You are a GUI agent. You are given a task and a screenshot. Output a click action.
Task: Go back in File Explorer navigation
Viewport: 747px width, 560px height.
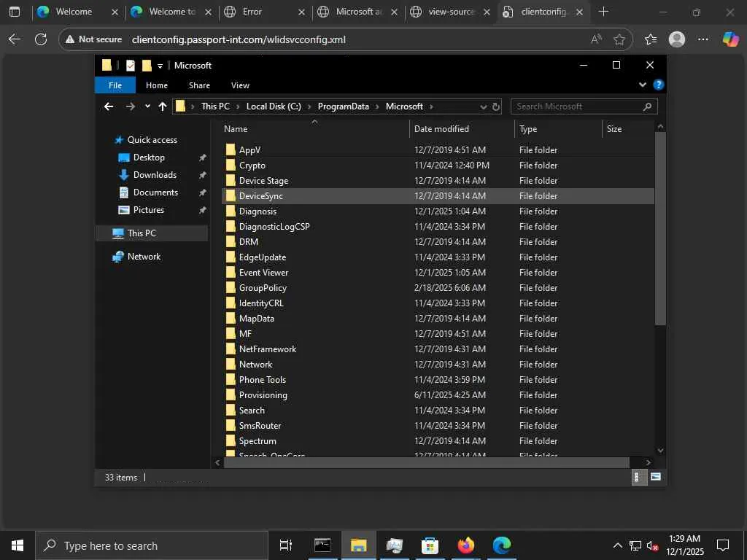click(109, 106)
